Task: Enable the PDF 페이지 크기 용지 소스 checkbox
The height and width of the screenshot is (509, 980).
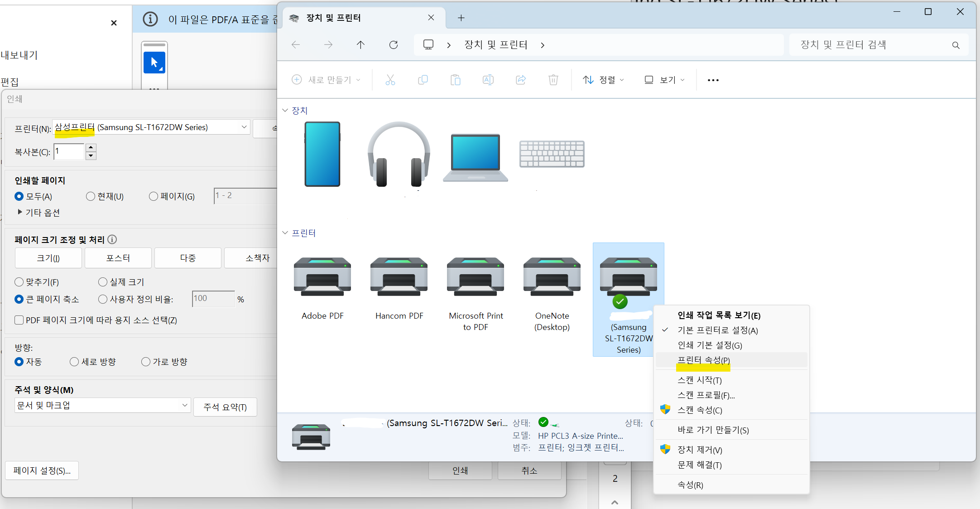Action: pyautogui.click(x=19, y=320)
